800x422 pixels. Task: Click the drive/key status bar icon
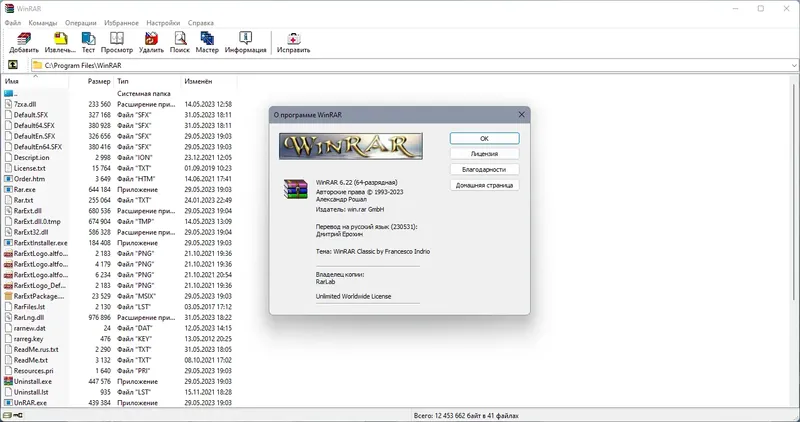coord(13,416)
